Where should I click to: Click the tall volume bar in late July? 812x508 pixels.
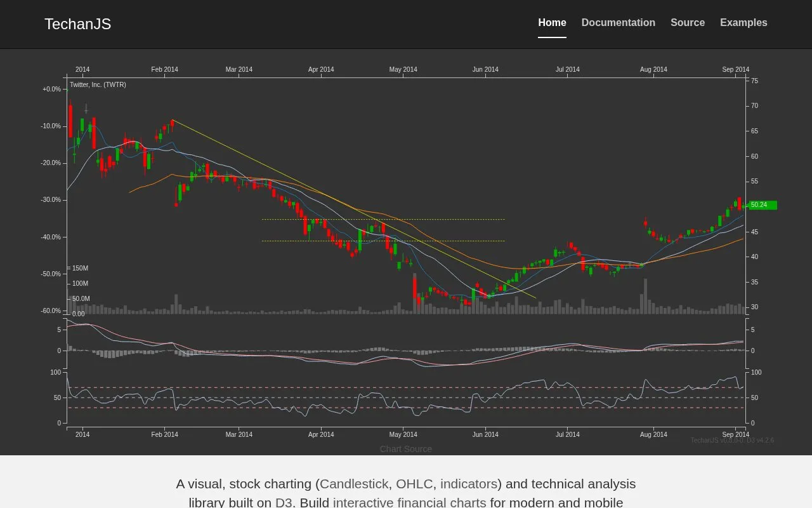point(645,296)
